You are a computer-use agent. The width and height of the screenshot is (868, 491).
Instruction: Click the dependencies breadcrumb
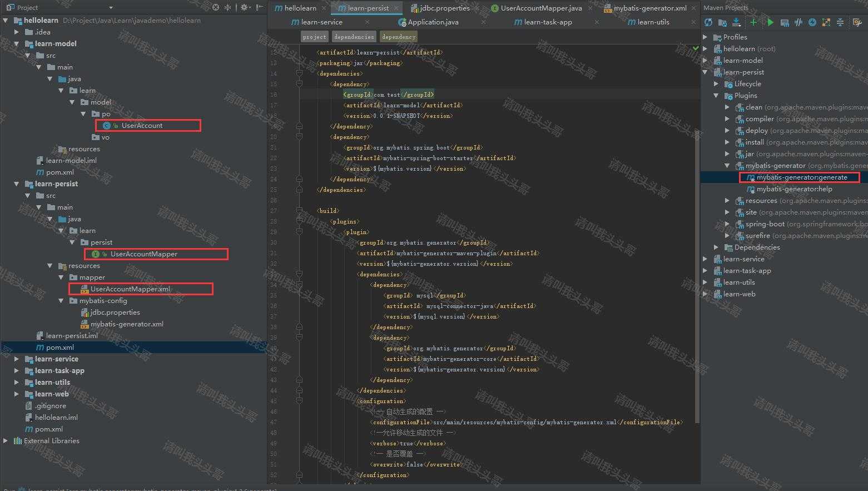354,37
